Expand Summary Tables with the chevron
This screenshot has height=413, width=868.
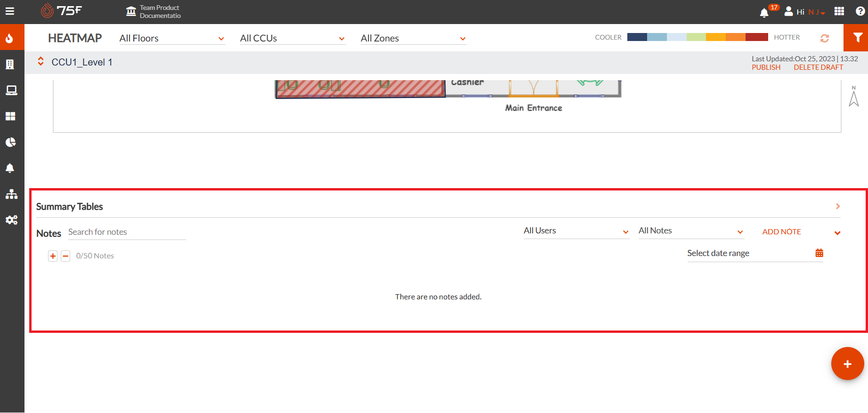pos(838,206)
